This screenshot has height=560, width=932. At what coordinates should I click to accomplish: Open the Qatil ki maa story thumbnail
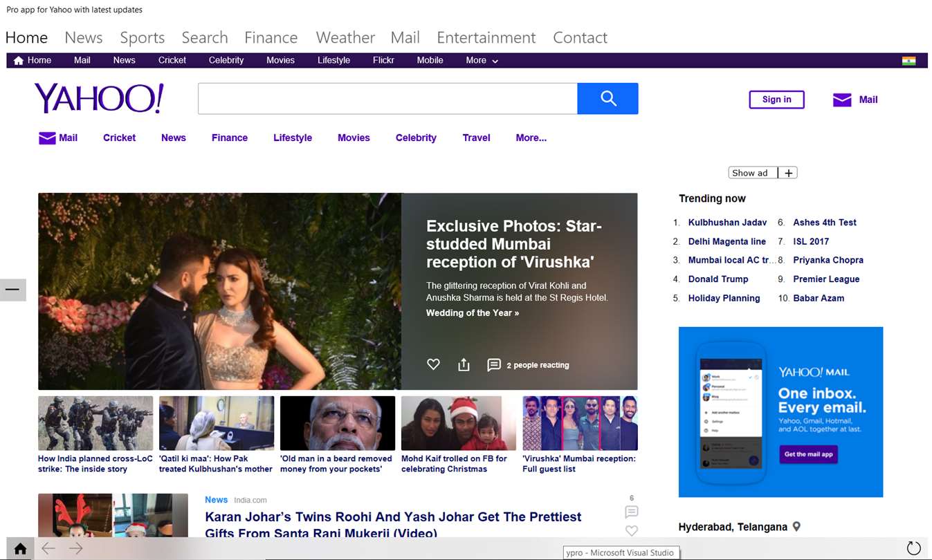(217, 423)
